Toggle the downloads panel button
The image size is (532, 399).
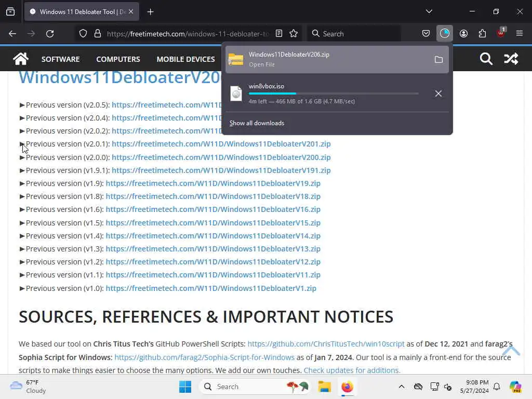445,33
